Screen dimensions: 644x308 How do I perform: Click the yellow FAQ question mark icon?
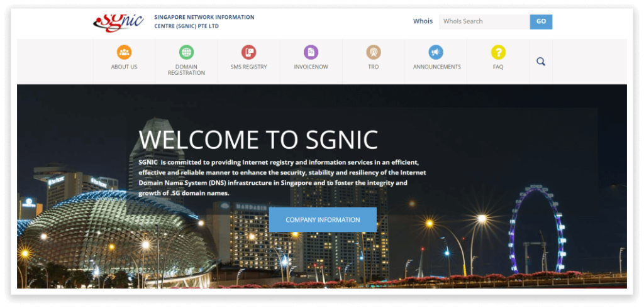498,52
